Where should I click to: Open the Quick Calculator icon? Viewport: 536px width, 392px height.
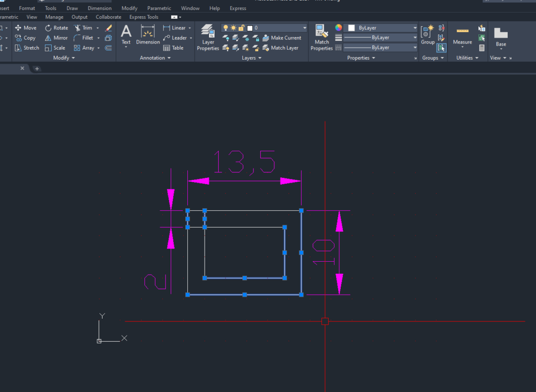tap(482, 48)
